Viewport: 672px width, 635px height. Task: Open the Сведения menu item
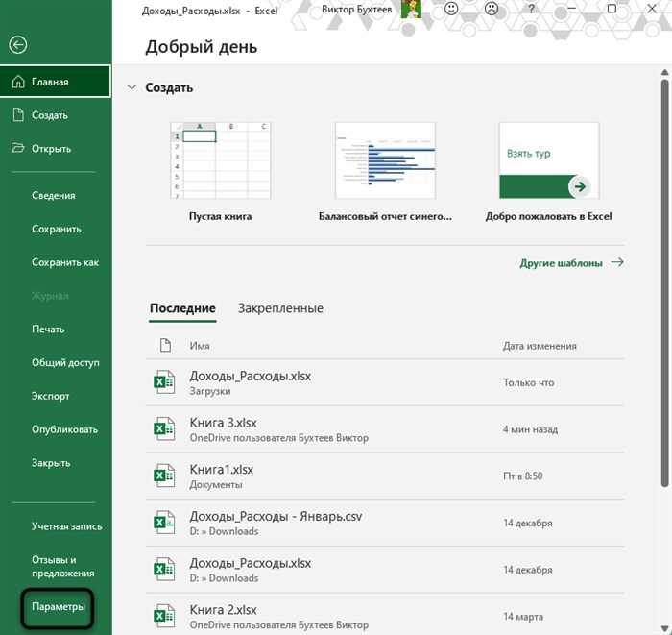click(x=54, y=196)
